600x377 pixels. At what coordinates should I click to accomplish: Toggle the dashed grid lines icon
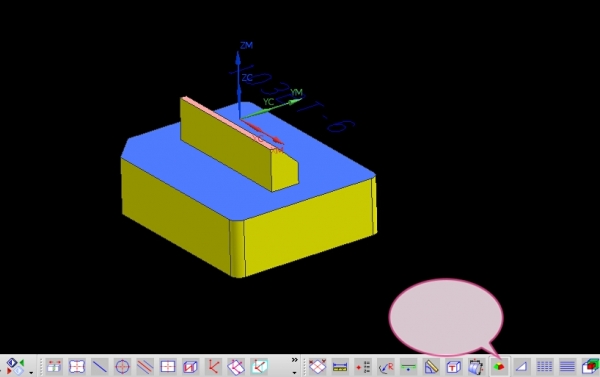coord(544,367)
